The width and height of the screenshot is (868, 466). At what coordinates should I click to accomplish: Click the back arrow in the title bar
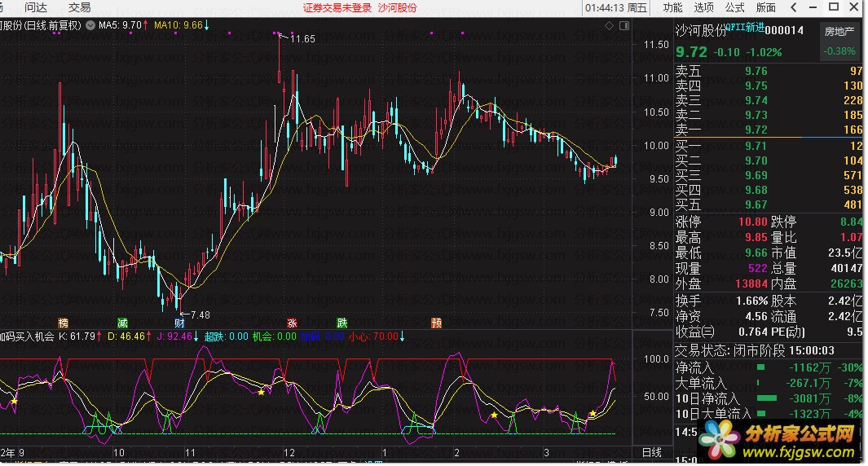(x=794, y=8)
